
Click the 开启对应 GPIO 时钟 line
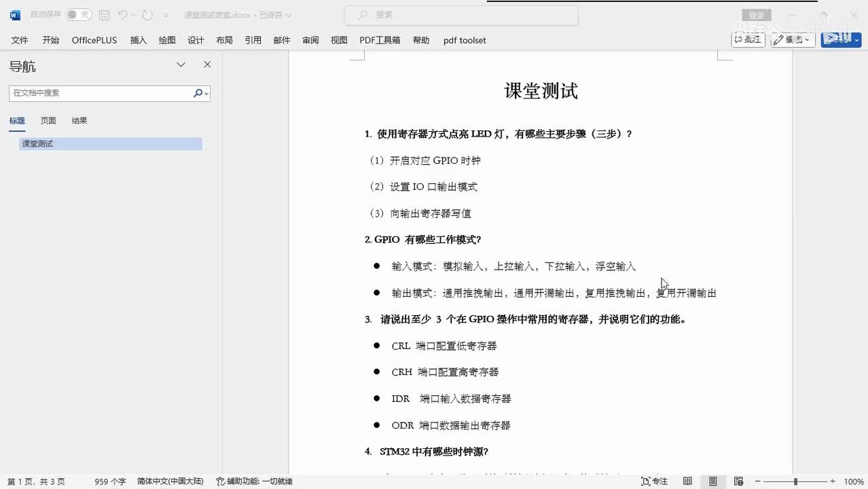coord(423,161)
